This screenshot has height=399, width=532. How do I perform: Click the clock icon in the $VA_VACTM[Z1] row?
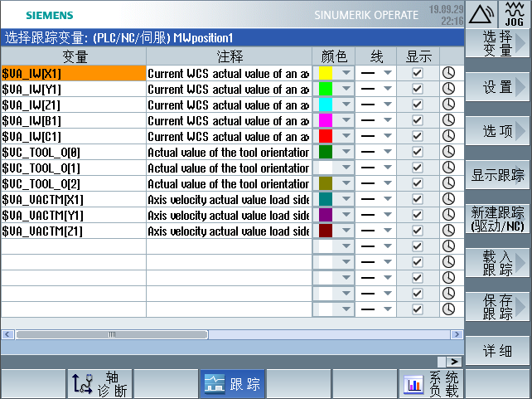448,231
